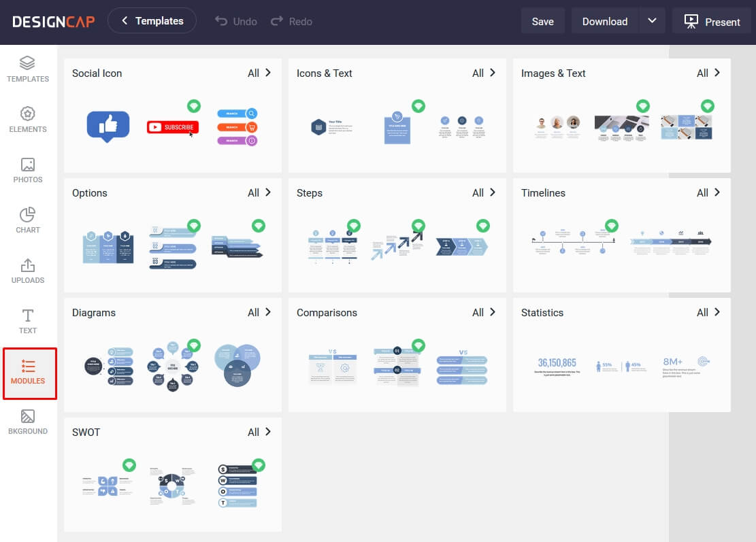Open the Chart tool panel
This screenshot has width=756, height=542.
click(27, 220)
